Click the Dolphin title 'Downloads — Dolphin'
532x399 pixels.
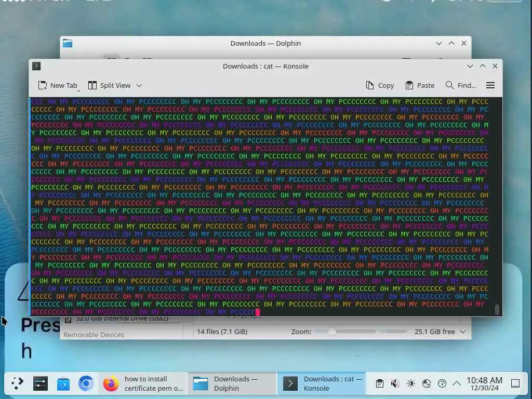pos(265,44)
